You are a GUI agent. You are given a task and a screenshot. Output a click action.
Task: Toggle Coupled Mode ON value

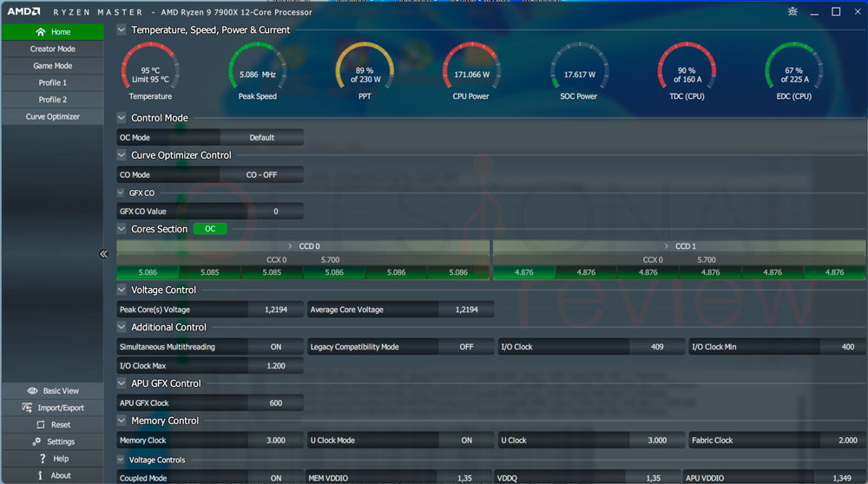coord(276,478)
